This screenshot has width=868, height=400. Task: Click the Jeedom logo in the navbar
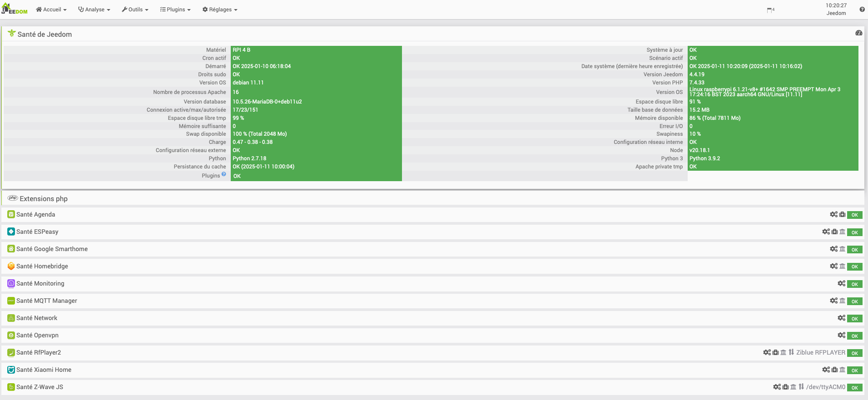15,9
